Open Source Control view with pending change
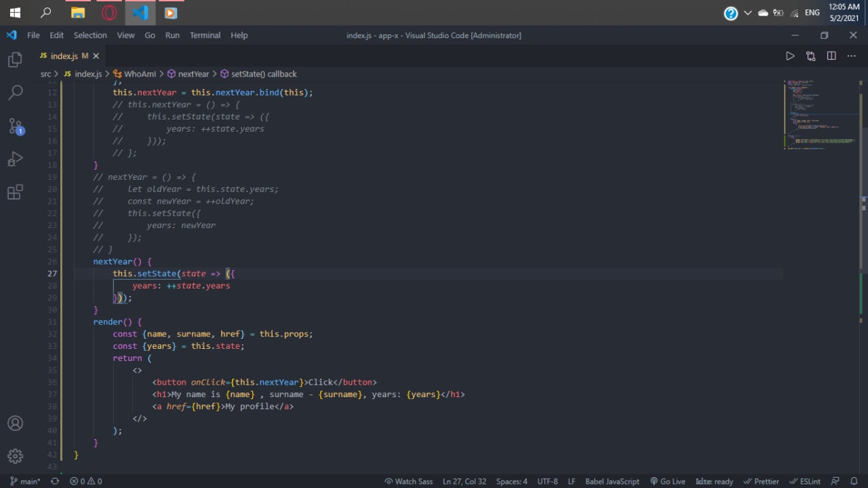The width and height of the screenshot is (868, 488). pos(15,126)
